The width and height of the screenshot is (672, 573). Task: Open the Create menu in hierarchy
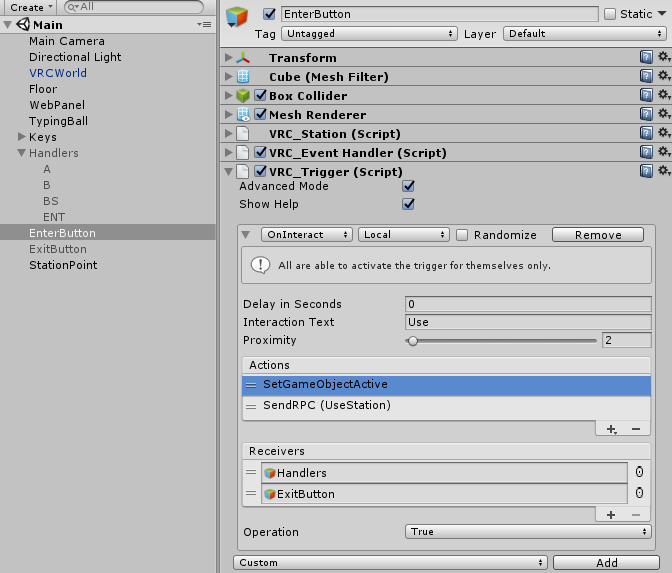click(30, 7)
